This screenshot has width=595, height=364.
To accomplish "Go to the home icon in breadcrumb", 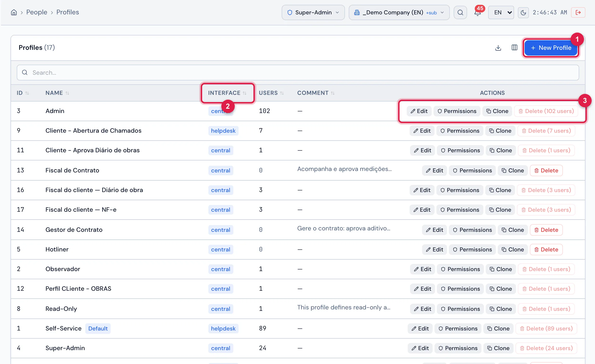I will (14, 12).
